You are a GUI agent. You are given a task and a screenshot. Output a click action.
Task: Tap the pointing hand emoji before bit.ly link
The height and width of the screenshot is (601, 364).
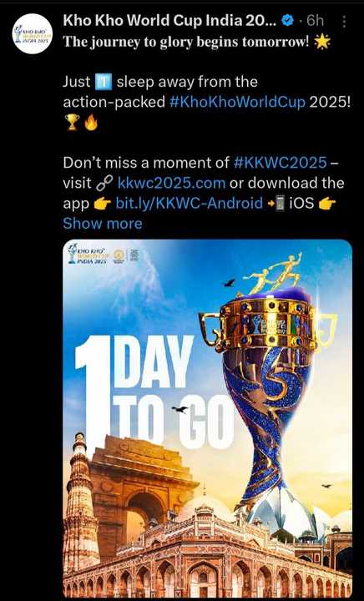[103, 204]
